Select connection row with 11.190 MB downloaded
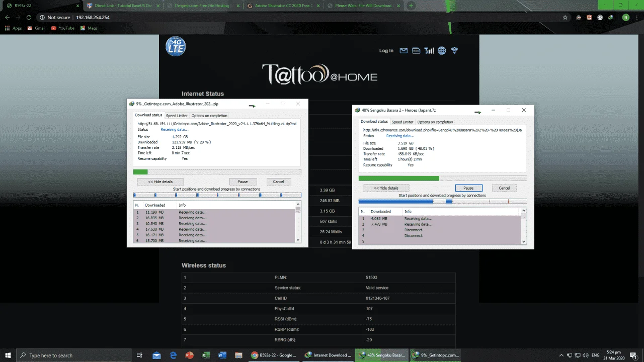 coord(214,212)
